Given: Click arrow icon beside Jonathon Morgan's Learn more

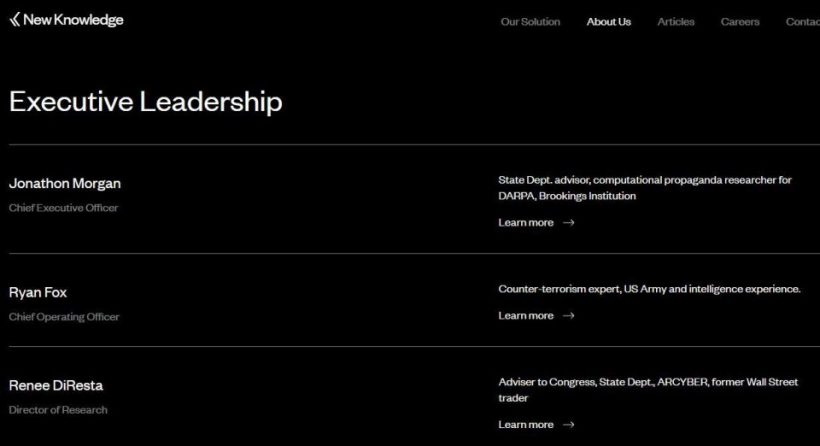Looking at the screenshot, I should [569, 223].
